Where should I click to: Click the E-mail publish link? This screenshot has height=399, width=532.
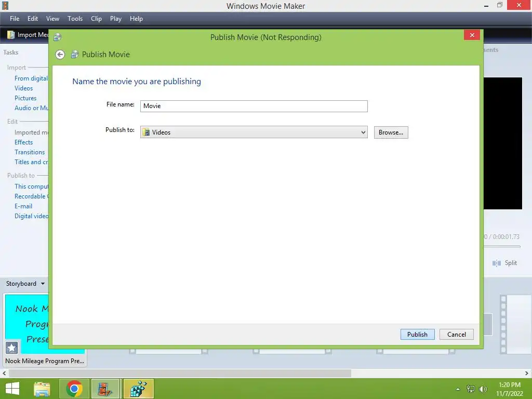coord(23,206)
